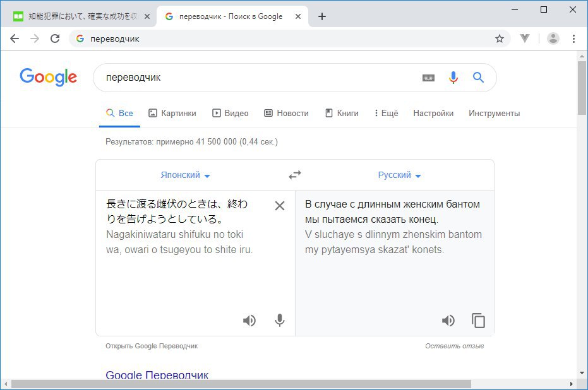The width and height of the screenshot is (588, 390).
Task: Go to Google homepage via logo
Action: coord(49,78)
